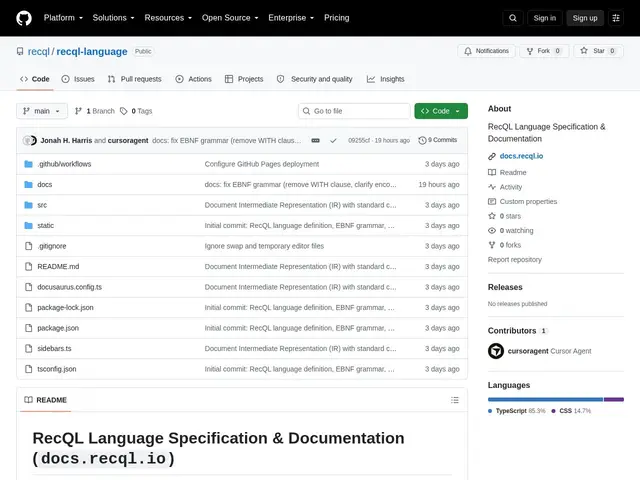Open the README outline list icon
Image resolution: width=640 pixels, height=480 pixels.
point(455,400)
